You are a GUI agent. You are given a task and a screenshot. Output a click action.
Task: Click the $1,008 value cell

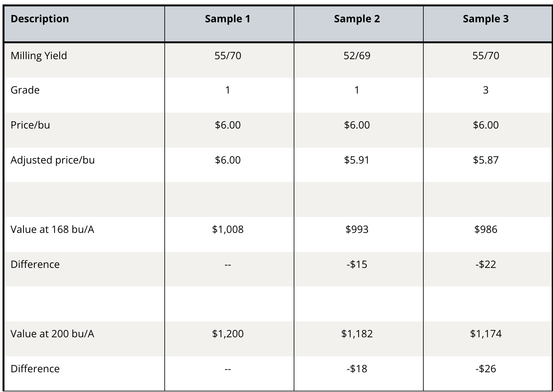coord(227,229)
